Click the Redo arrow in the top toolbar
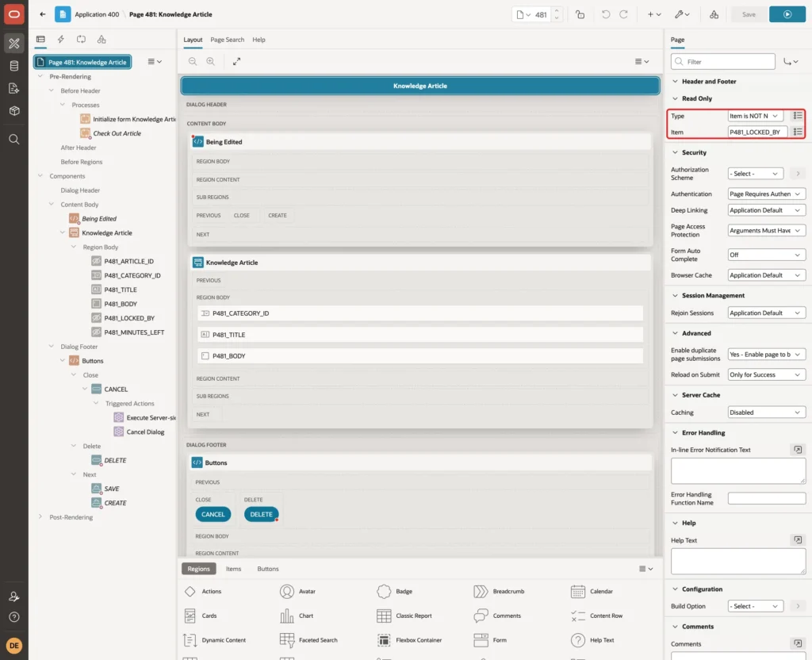Image resolution: width=812 pixels, height=660 pixels. coord(623,14)
